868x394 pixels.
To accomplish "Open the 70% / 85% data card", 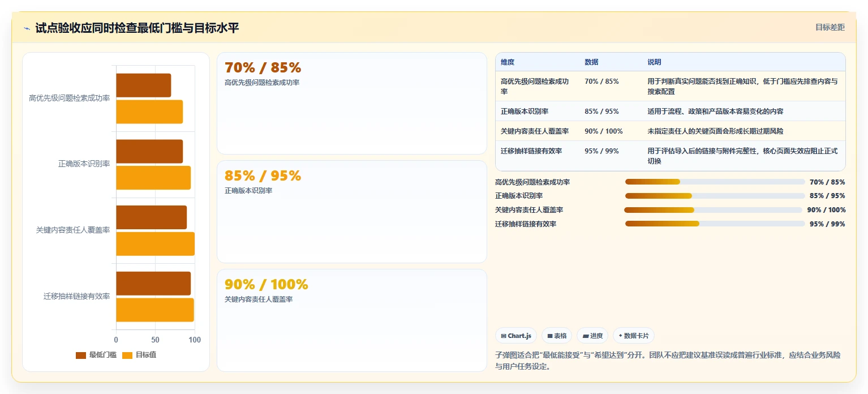I will [x=351, y=103].
